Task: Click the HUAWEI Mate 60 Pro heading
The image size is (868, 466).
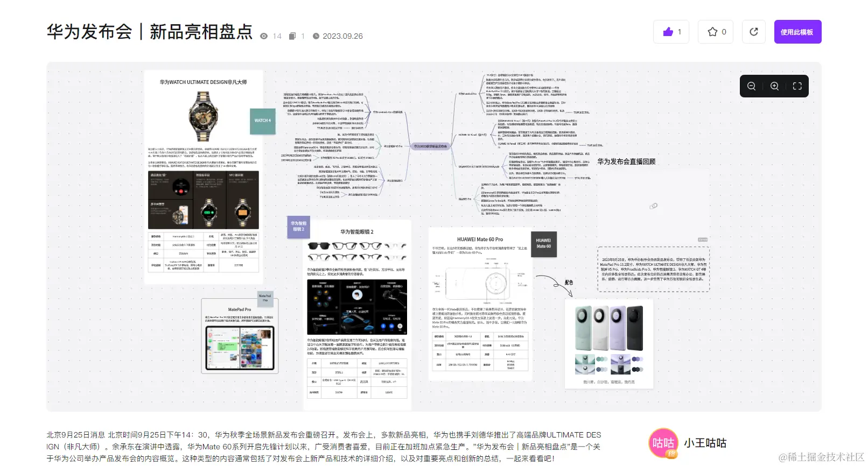Action: tap(480, 239)
